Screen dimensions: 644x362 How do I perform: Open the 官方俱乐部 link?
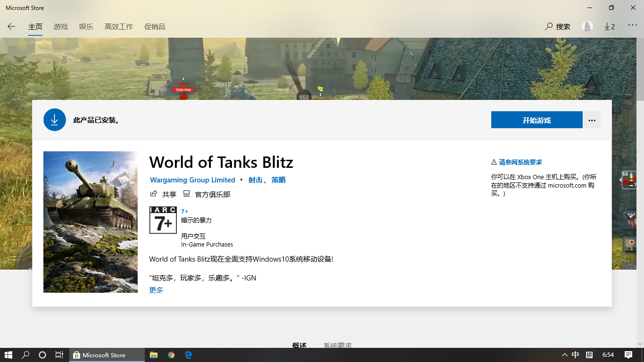[206, 194]
